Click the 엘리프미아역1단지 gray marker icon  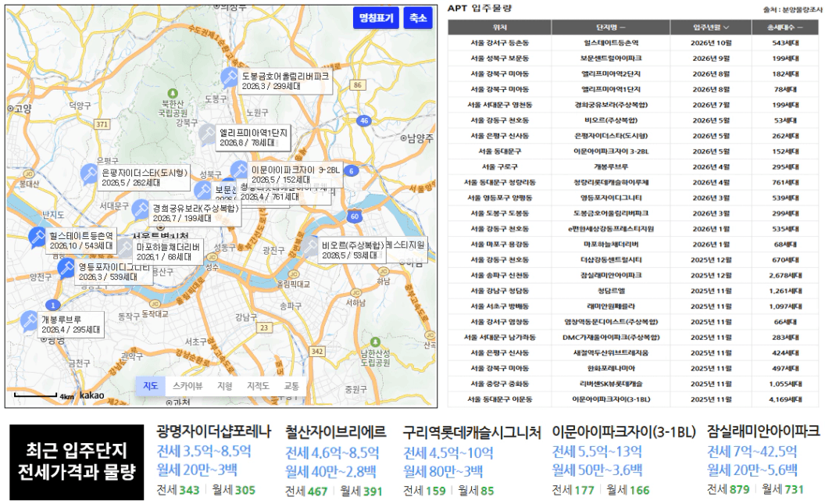coord(206,134)
